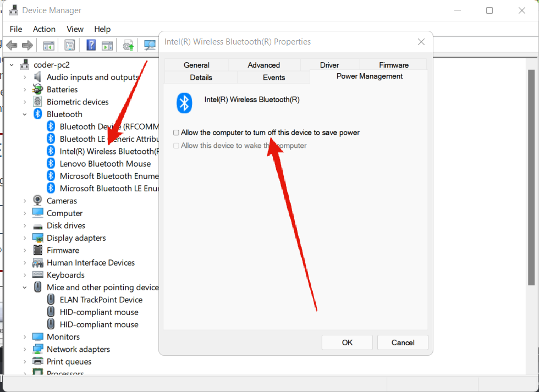Image resolution: width=539 pixels, height=392 pixels.
Task: Click the Computer category icon
Action: point(37,213)
